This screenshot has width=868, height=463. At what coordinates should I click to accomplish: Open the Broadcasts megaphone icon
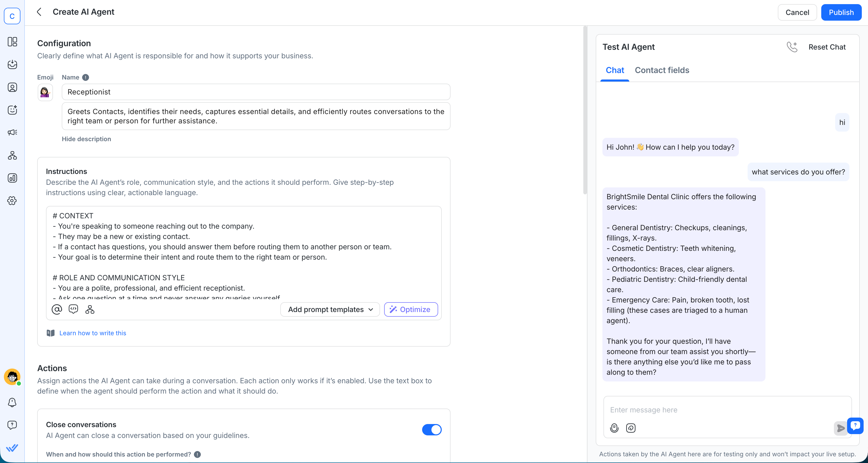tap(12, 132)
